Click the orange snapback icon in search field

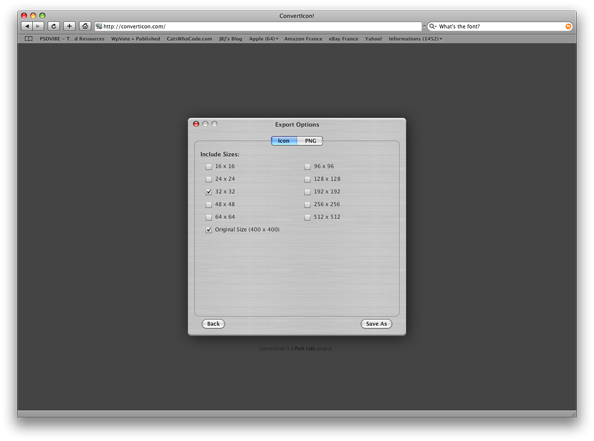point(568,27)
